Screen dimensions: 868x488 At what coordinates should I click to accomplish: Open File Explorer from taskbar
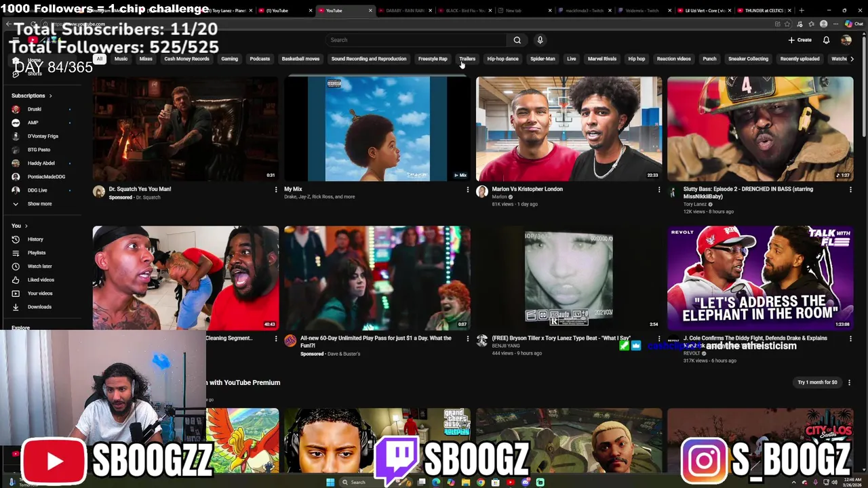tap(466, 482)
